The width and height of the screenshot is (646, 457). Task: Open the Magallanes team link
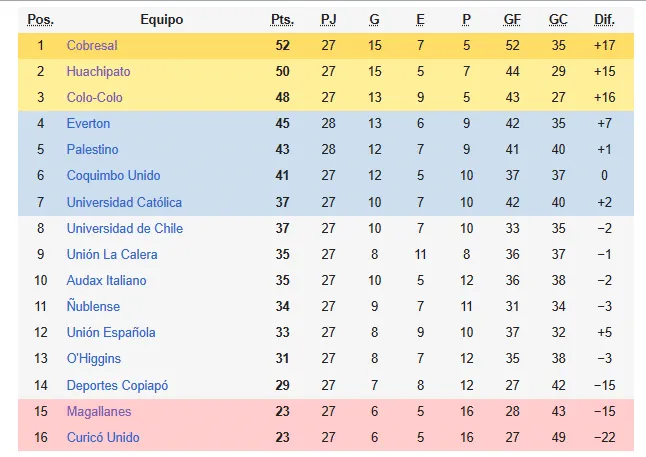click(x=99, y=411)
